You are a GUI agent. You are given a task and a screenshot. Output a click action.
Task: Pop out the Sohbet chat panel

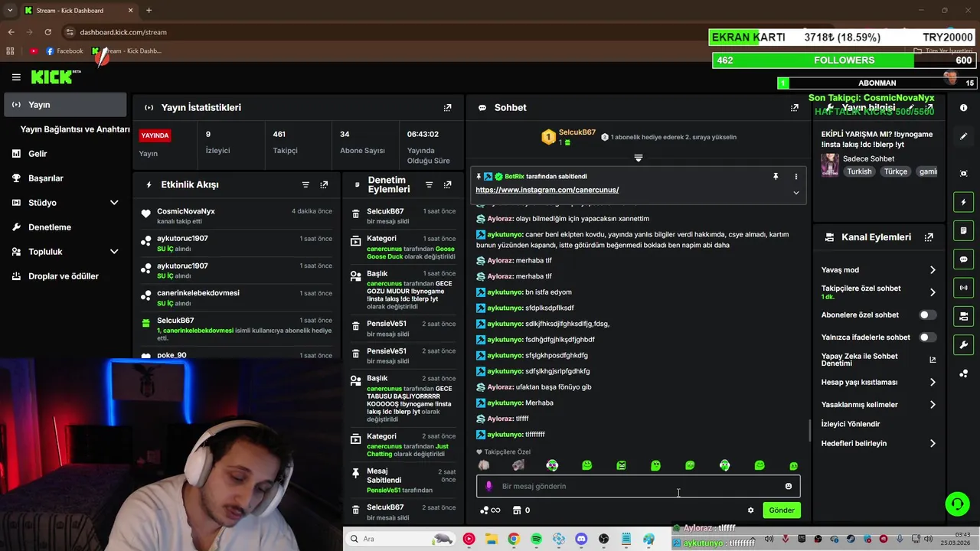pos(795,108)
